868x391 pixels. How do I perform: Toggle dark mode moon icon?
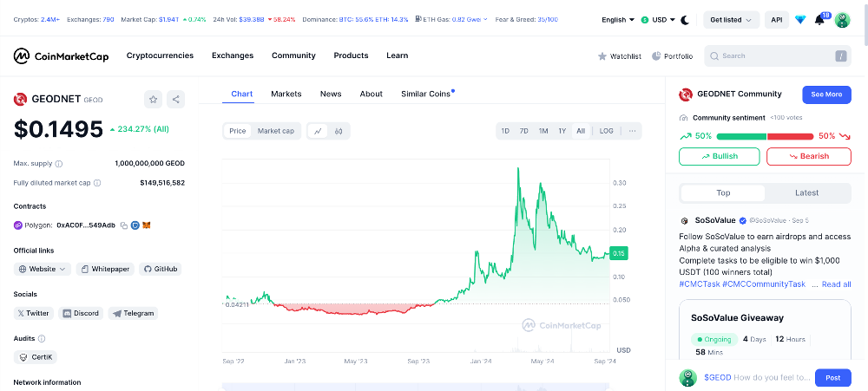point(686,20)
